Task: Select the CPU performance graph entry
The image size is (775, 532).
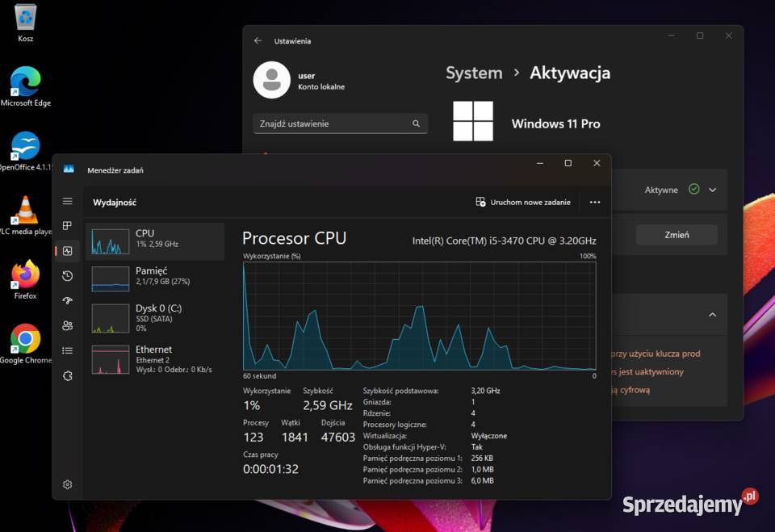Action: 155,241
